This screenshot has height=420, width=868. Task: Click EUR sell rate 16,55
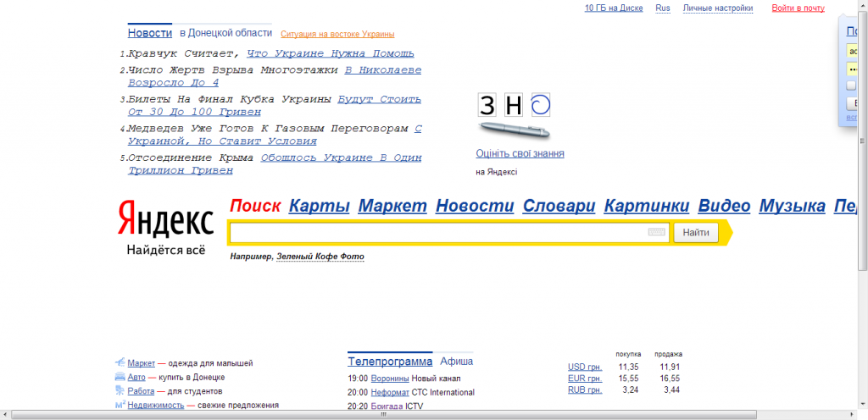tap(670, 379)
